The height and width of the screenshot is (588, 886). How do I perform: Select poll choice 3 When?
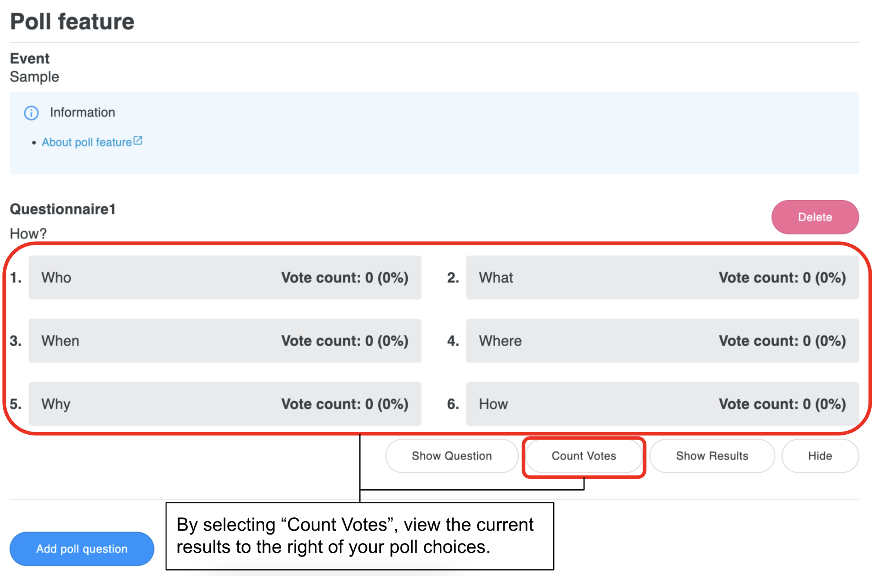coord(60,341)
